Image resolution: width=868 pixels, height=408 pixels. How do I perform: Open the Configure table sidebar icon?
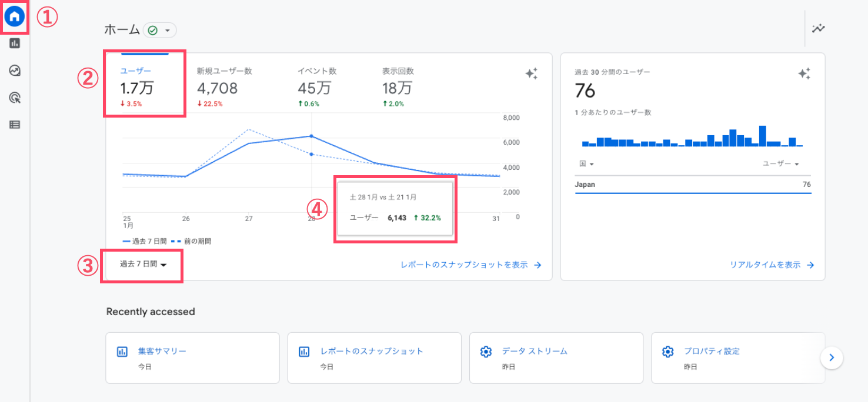coord(15,125)
